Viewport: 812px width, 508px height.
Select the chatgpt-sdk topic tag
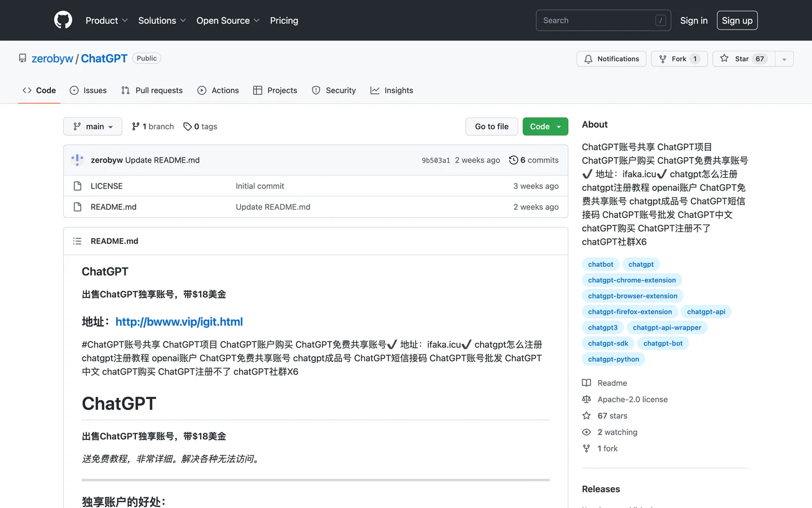coord(608,343)
